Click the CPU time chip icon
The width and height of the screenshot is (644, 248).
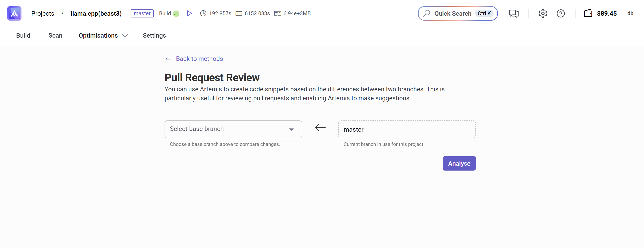click(x=239, y=13)
